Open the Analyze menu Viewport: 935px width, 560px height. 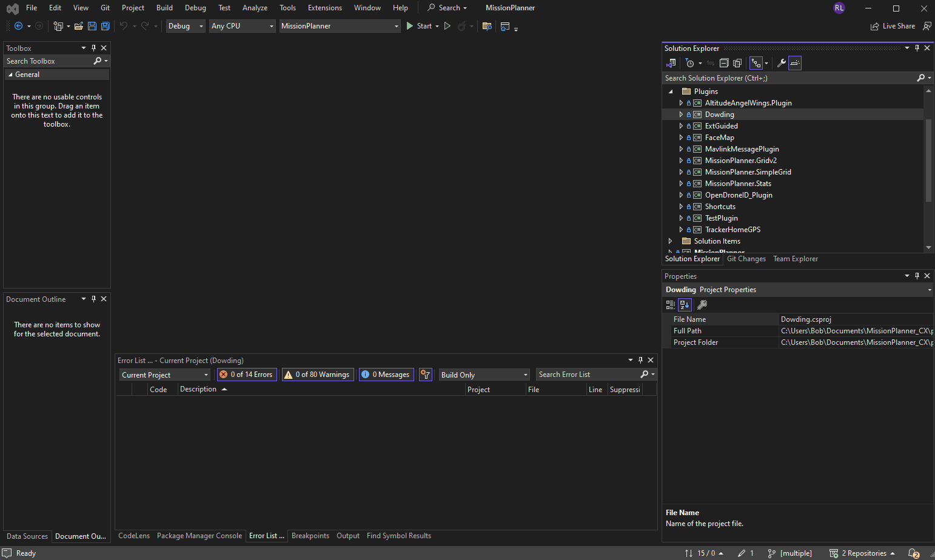point(255,8)
